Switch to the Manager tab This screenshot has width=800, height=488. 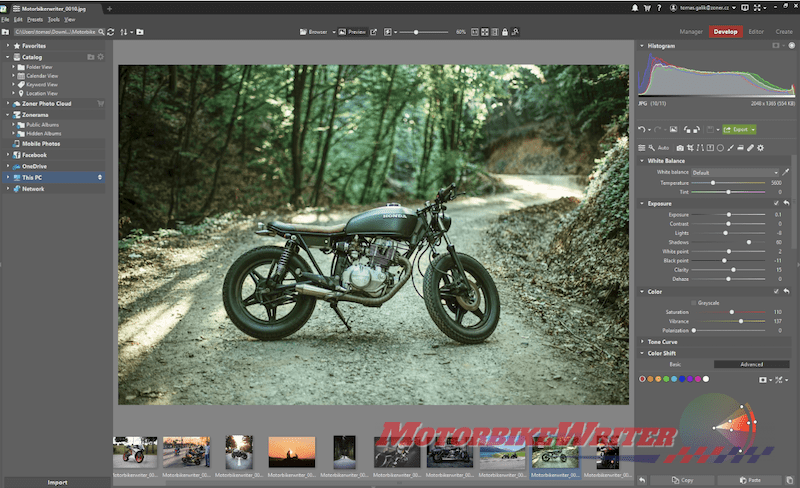pyautogui.click(x=691, y=32)
